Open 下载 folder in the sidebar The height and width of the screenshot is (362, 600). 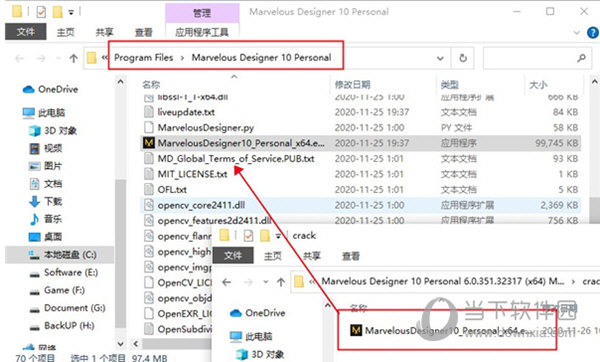(x=46, y=201)
